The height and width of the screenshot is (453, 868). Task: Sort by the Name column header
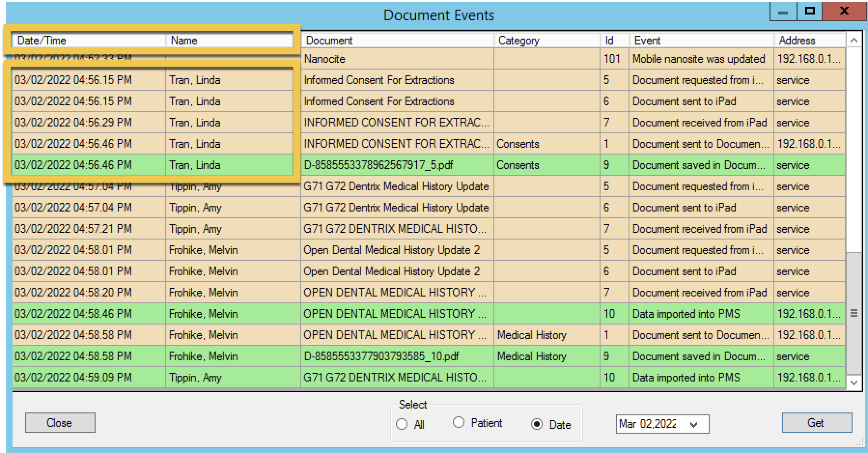(229, 41)
